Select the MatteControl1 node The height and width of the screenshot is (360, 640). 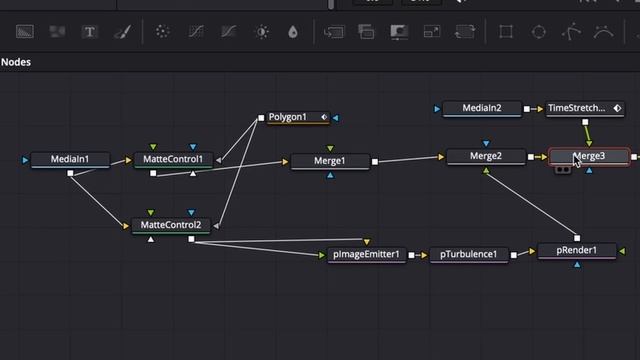[x=173, y=159]
